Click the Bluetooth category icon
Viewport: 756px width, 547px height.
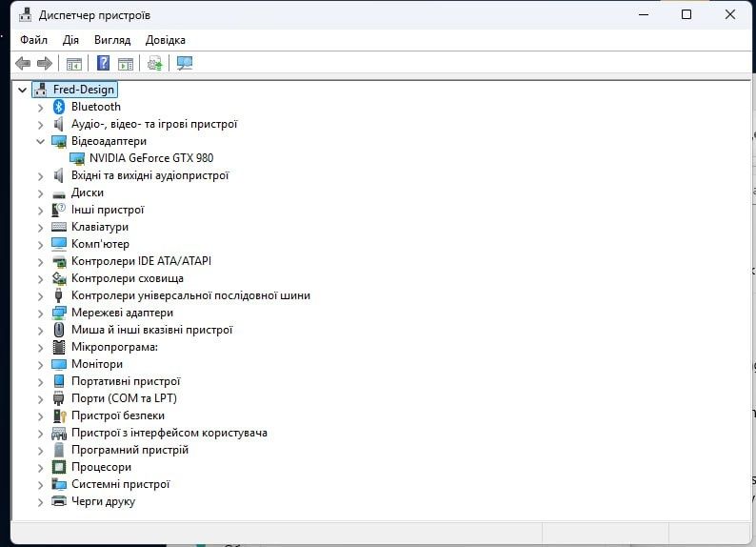point(59,107)
